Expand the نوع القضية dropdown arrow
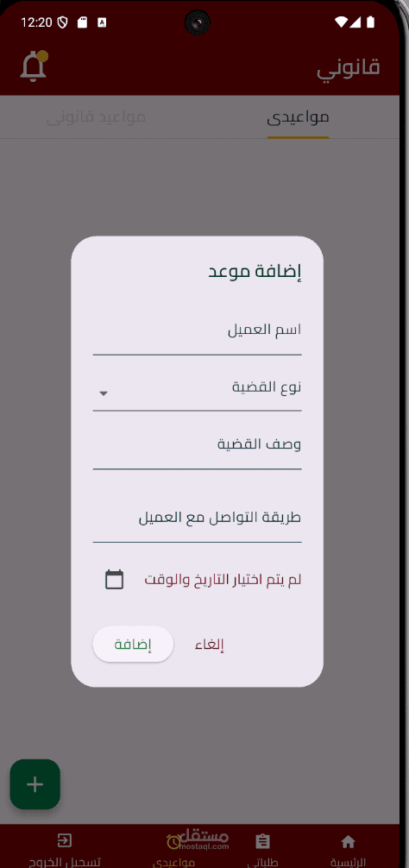409x868 pixels. point(103,393)
